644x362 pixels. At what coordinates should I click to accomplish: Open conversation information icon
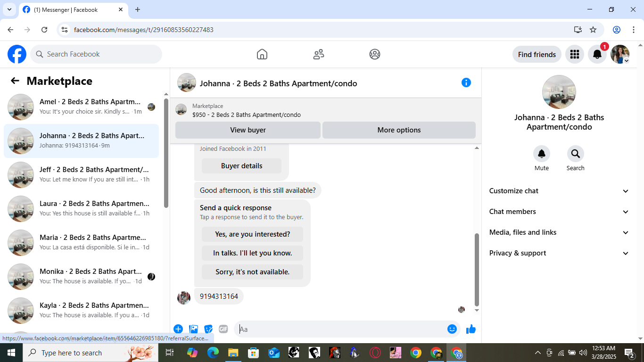tap(466, 82)
